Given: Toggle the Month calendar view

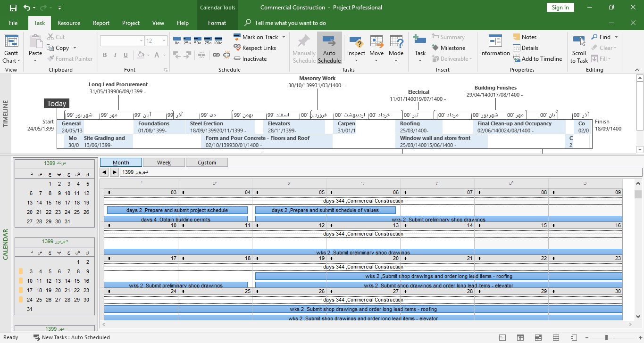Looking at the screenshot, I should tap(121, 163).
